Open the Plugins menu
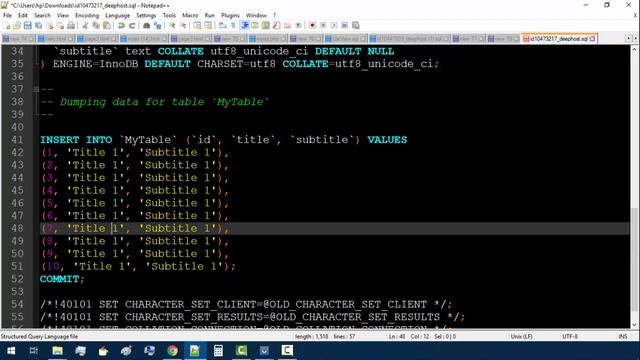 tap(230, 15)
